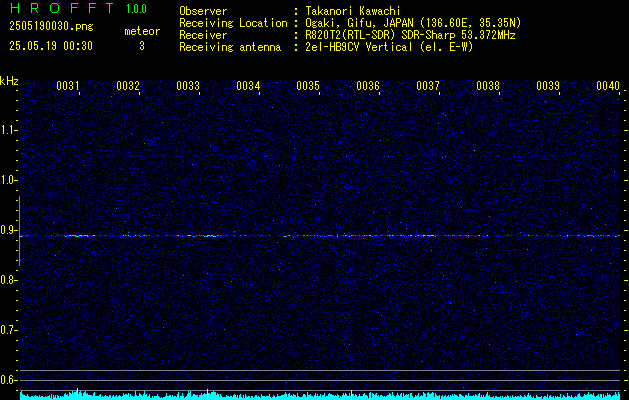The width and height of the screenshot is (629, 400).
Task: Click the 0038 time marker
Action: pyautogui.click(x=488, y=85)
